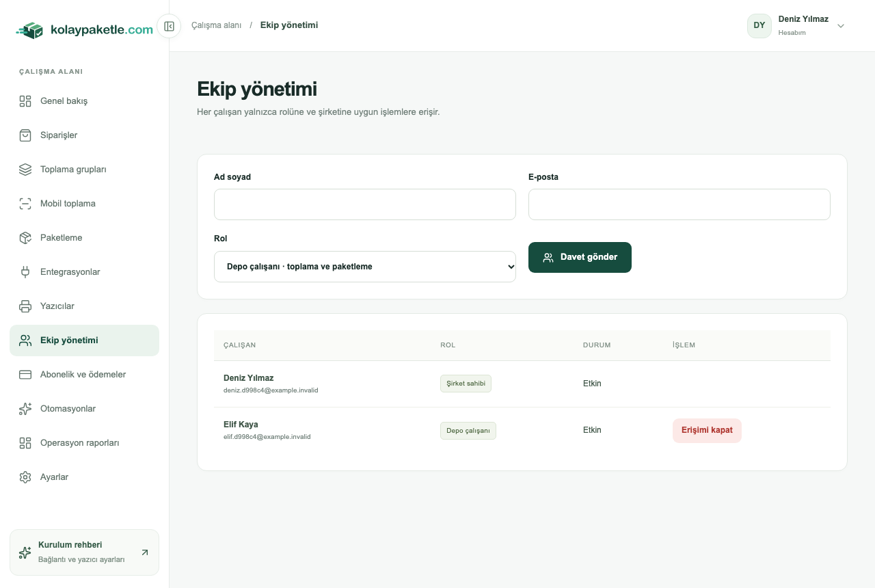
Task: Expand the Rol dropdown selector
Action: (x=365, y=267)
